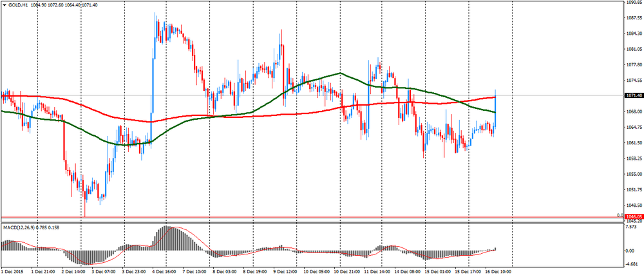Click the OHLC values in chart header

click(x=63, y=5)
